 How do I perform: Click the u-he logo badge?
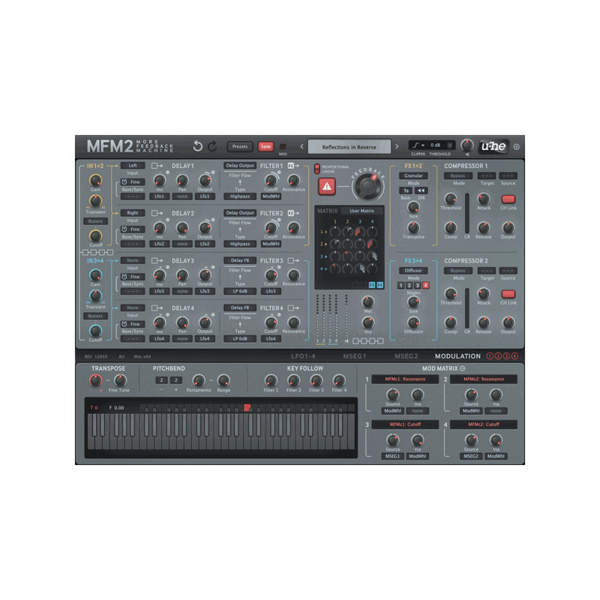[494, 146]
